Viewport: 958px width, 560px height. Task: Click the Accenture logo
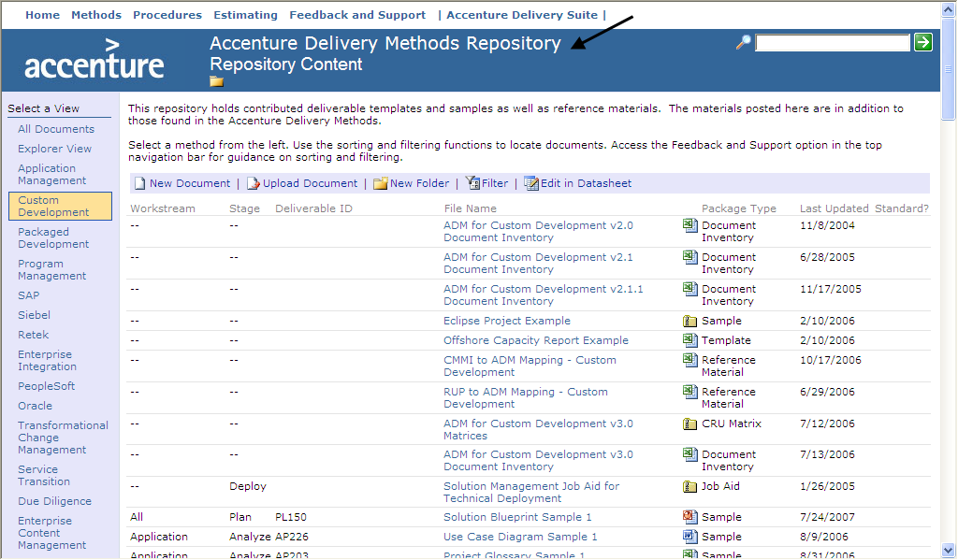point(94,59)
